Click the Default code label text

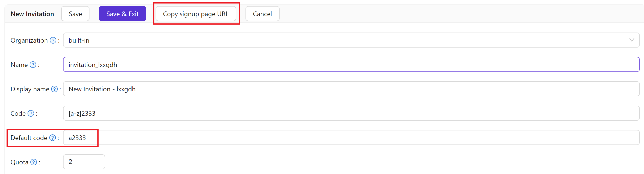[x=29, y=138]
